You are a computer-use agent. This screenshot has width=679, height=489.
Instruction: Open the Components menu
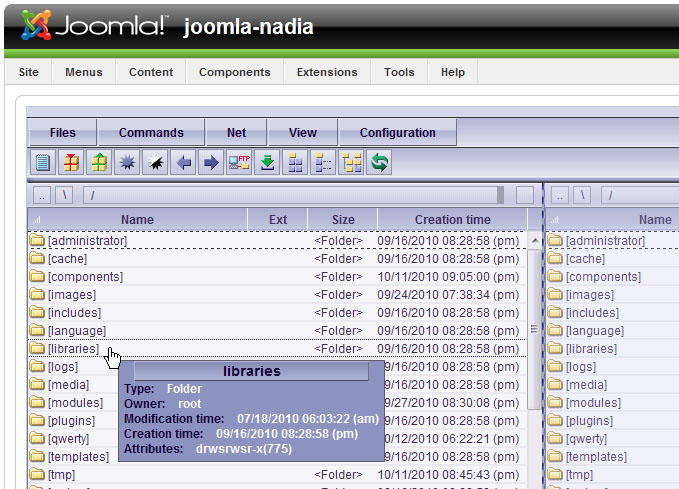[x=235, y=72]
